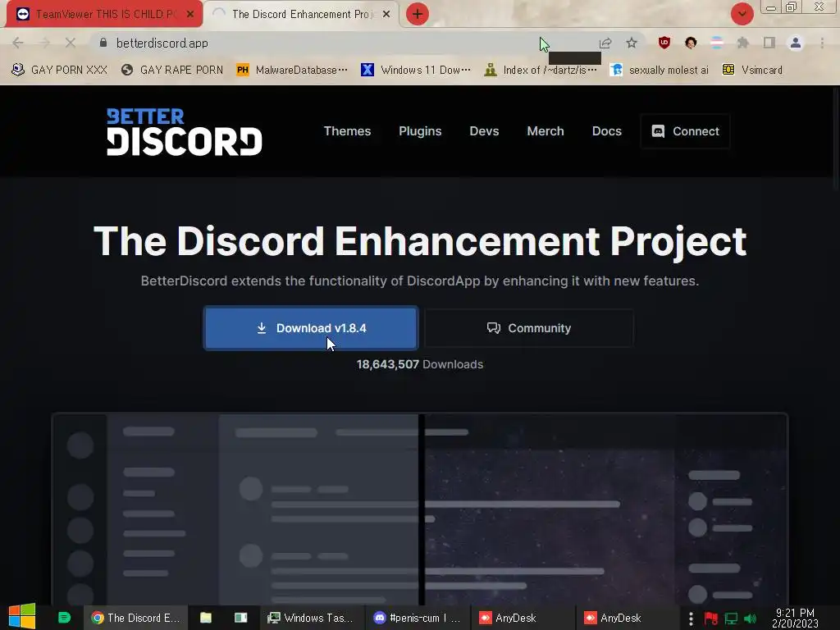This screenshot has width=840, height=630.
Task: Open File Explorer folder icon on taskbar
Action: point(206,618)
